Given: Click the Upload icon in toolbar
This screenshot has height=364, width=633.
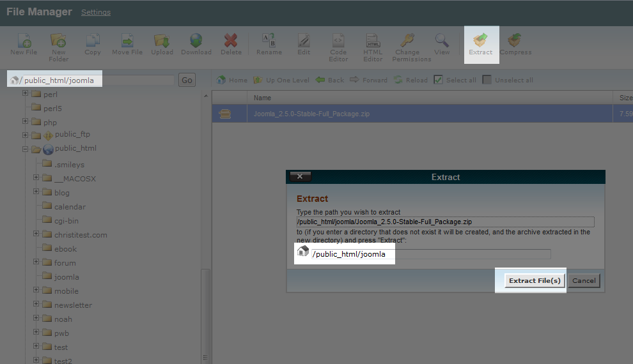Looking at the screenshot, I should (162, 42).
